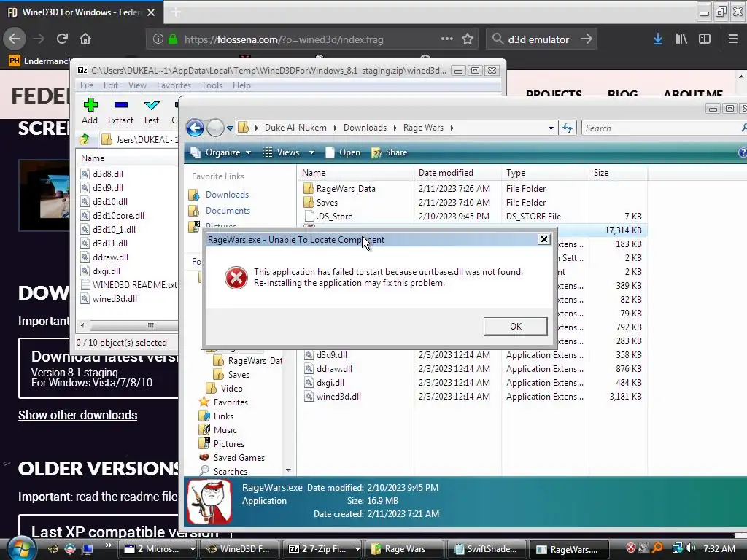Open View menu in 7-Zip window

[x=137, y=85]
